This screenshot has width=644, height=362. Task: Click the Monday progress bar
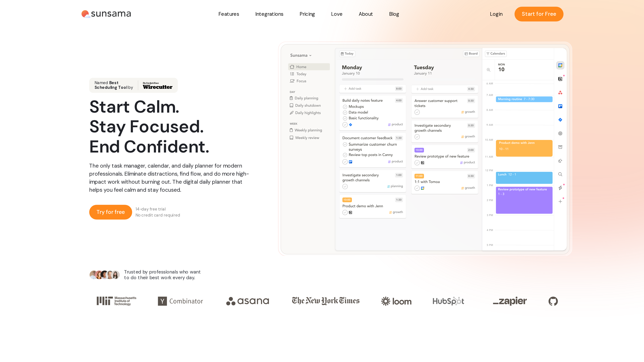pos(372,79)
